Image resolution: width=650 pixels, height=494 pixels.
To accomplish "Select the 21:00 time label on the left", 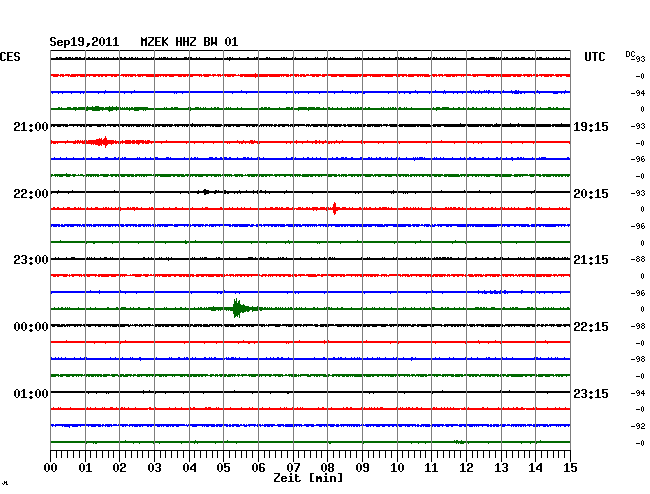I will (x=31, y=127).
